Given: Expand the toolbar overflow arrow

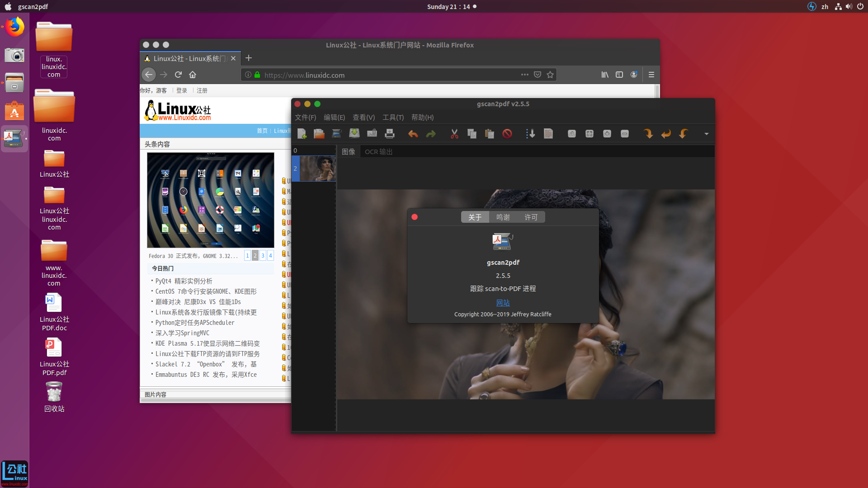Looking at the screenshot, I should [x=706, y=134].
